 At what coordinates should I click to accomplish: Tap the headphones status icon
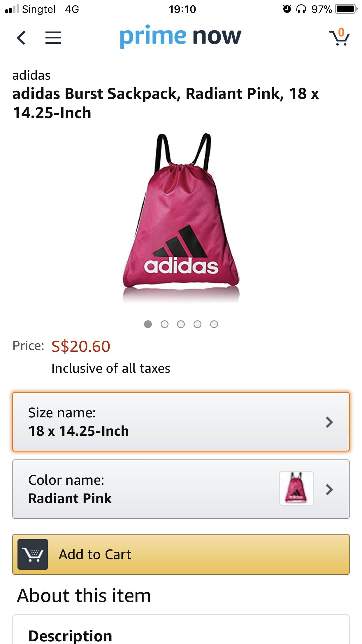[301, 9]
